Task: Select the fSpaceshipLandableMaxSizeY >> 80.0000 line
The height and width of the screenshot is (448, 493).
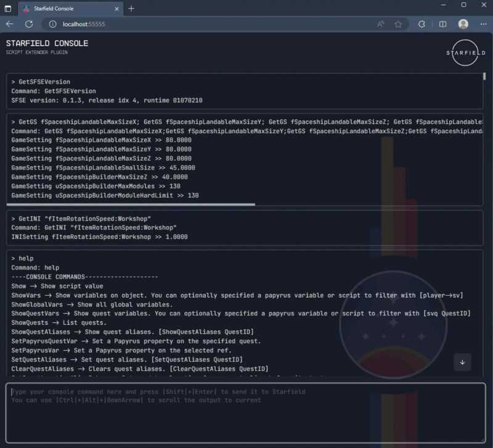Action: tap(101, 149)
